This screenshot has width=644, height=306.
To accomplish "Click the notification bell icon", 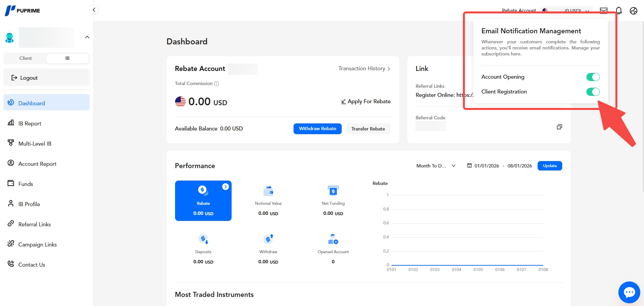I will pos(619,11).
